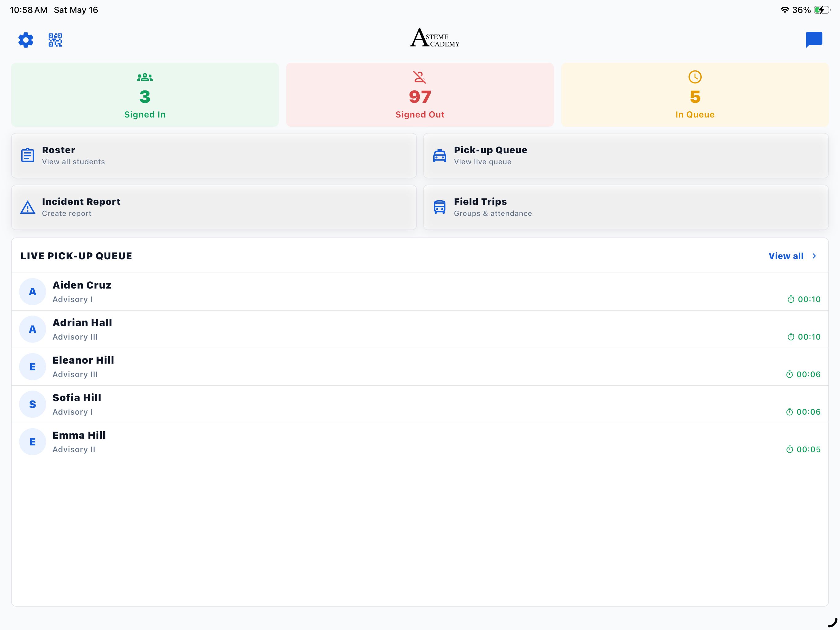
Task: Click the timer icon beside Adrian Hall
Action: 790,337
